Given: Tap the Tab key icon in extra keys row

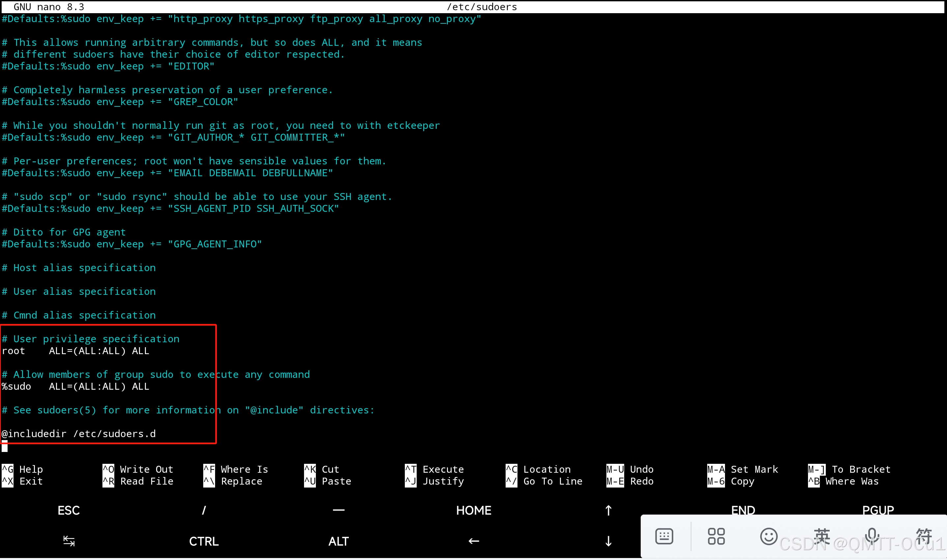Looking at the screenshot, I should pos(69,541).
